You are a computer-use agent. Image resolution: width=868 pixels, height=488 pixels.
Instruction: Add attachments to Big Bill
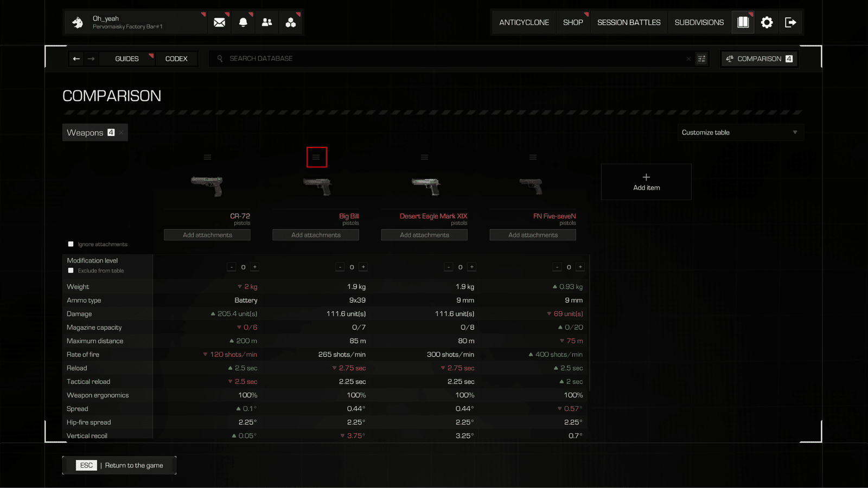[x=316, y=235]
